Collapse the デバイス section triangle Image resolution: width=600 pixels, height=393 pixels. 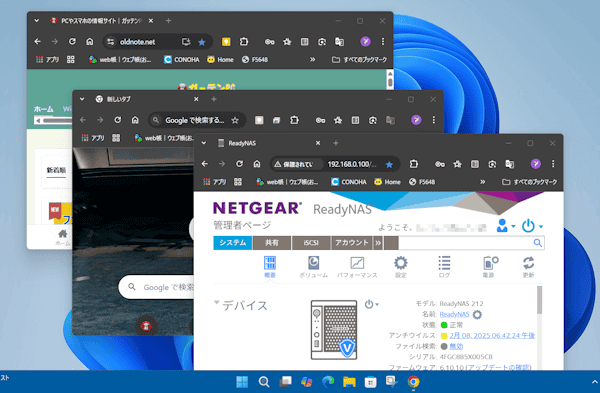tap(217, 303)
